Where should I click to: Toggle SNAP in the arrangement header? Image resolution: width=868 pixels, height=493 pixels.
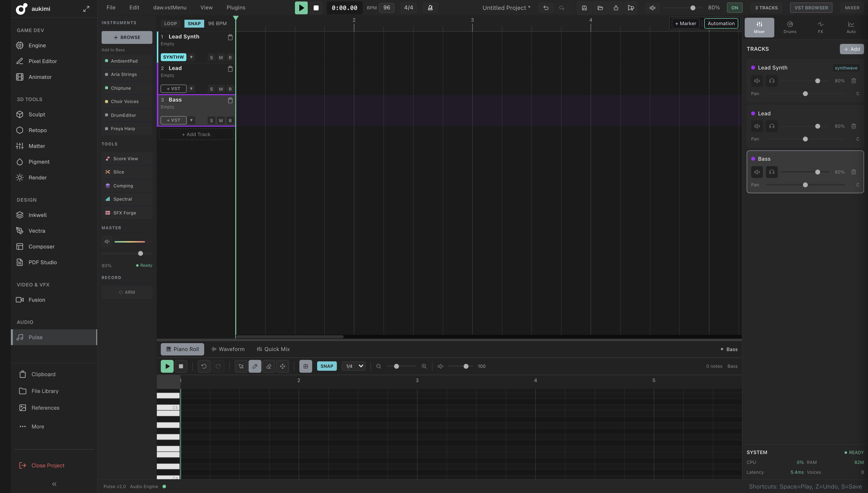[x=194, y=23]
